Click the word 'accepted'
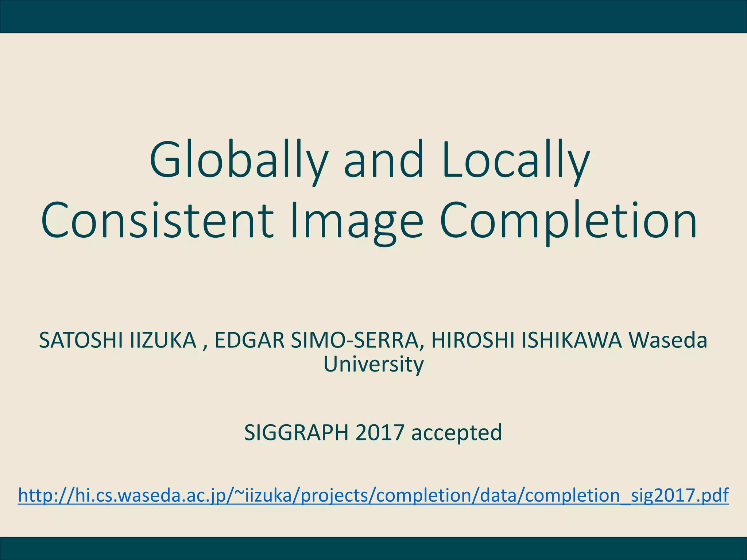This screenshot has width=747, height=560. [457, 432]
